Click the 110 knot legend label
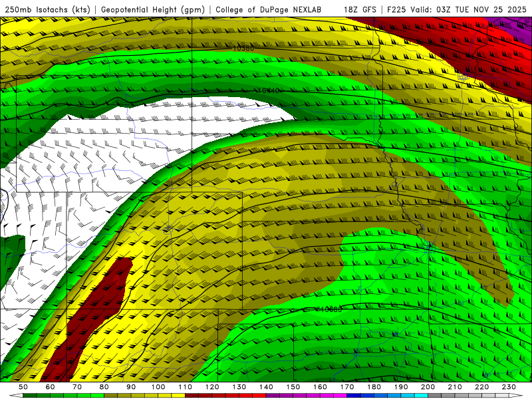532x399 pixels. click(x=185, y=387)
